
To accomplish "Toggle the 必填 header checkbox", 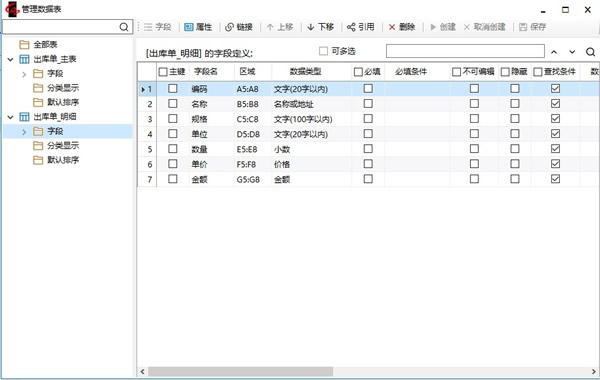I will [358, 72].
